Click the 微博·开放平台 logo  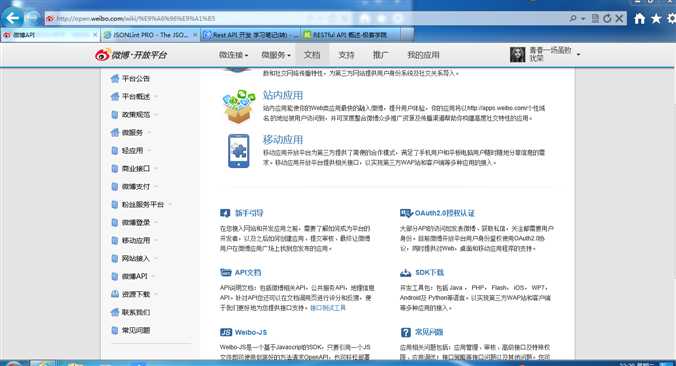131,55
